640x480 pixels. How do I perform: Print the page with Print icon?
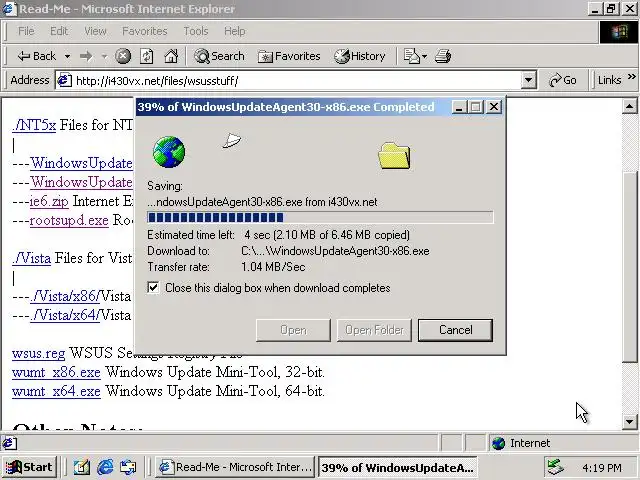pyautogui.click(x=443, y=56)
